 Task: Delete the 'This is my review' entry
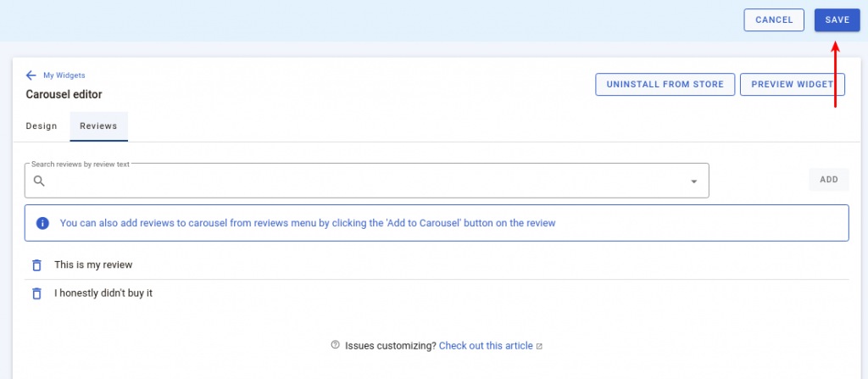[x=36, y=265]
